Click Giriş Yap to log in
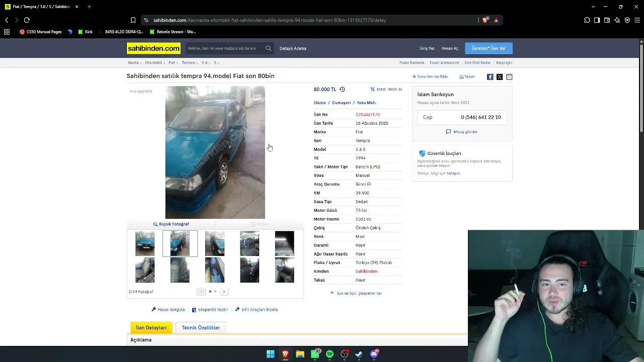Screen dimensions: 644x362 click(427, 48)
